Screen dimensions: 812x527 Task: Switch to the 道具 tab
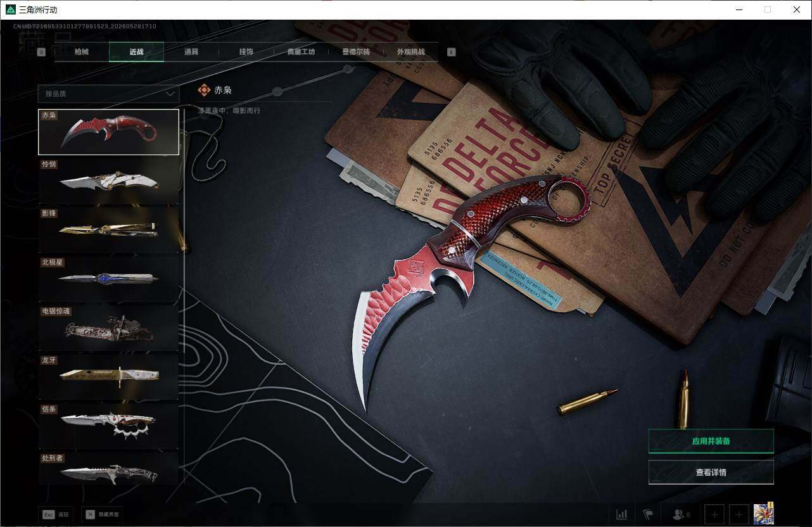pyautogui.click(x=191, y=52)
